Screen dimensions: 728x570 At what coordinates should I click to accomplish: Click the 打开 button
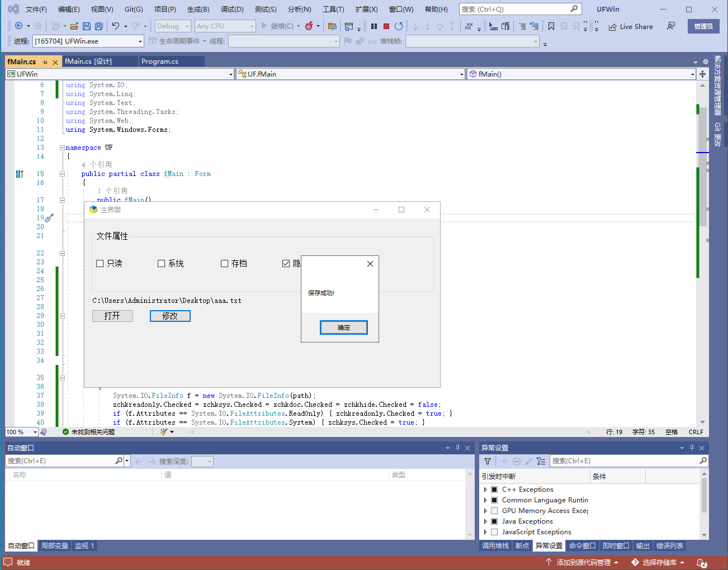[112, 316]
